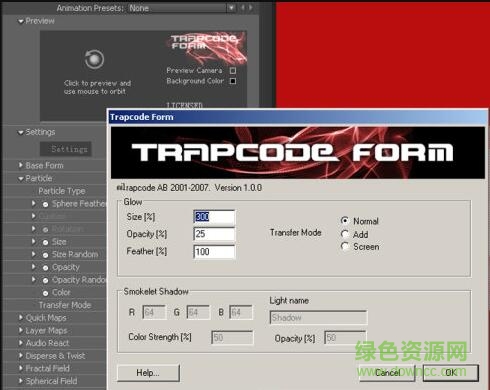This screenshot has height=390, width=490.
Task: Click Smokelet Shadow Opacity field
Action: (x=345, y=338)
